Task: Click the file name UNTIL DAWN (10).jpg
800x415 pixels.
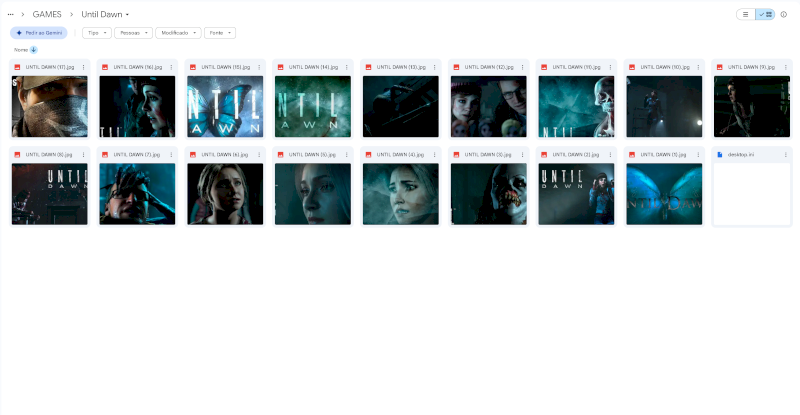Action: click(665, 67)
